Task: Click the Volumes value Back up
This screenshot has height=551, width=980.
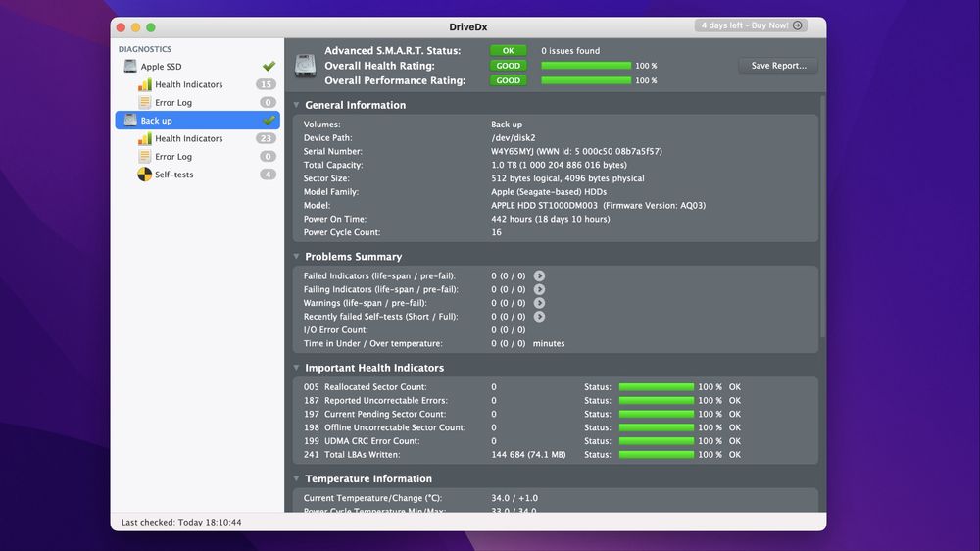Action: tap(507, 125)
